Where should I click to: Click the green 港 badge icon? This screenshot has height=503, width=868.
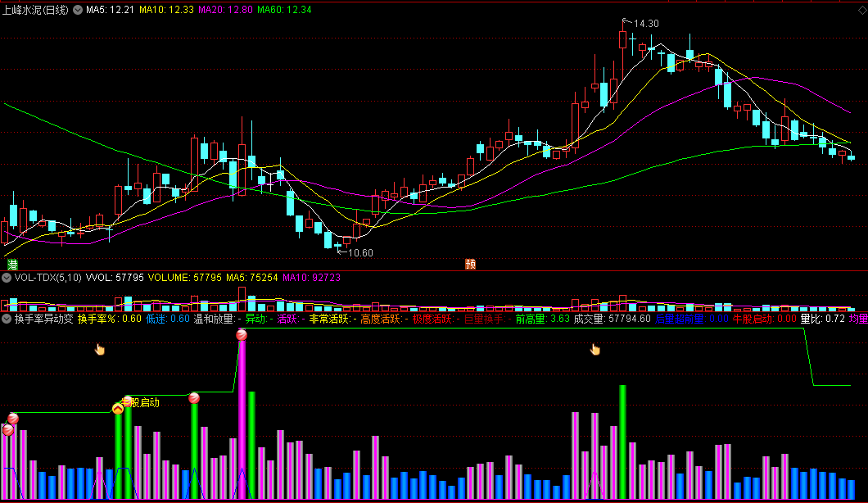pyautogui.click(x=12, y=265)
